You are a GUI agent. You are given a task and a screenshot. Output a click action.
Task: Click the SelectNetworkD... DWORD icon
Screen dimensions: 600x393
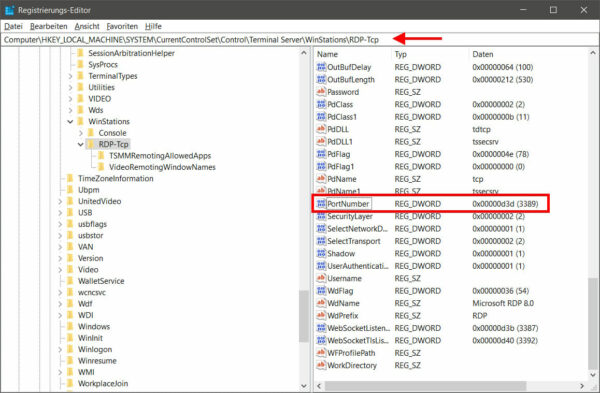point(321,228)
